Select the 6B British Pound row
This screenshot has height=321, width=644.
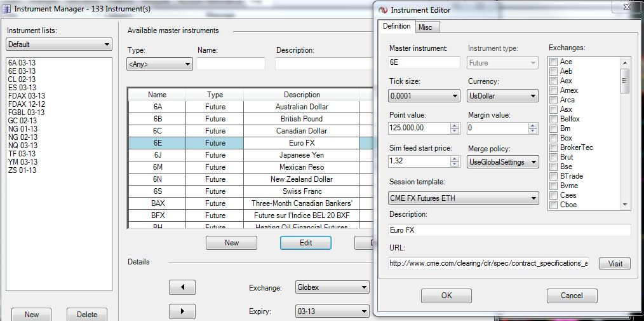[250, 119]
